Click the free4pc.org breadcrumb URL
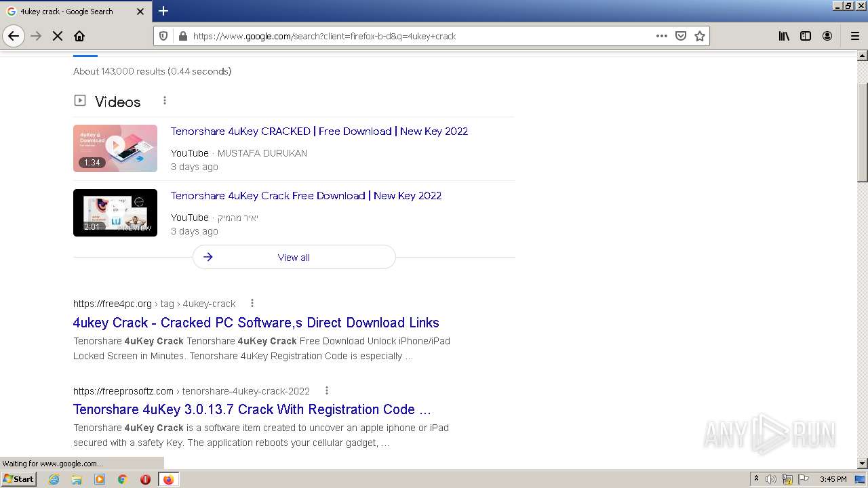868x488 pixels. click(155, 304)
